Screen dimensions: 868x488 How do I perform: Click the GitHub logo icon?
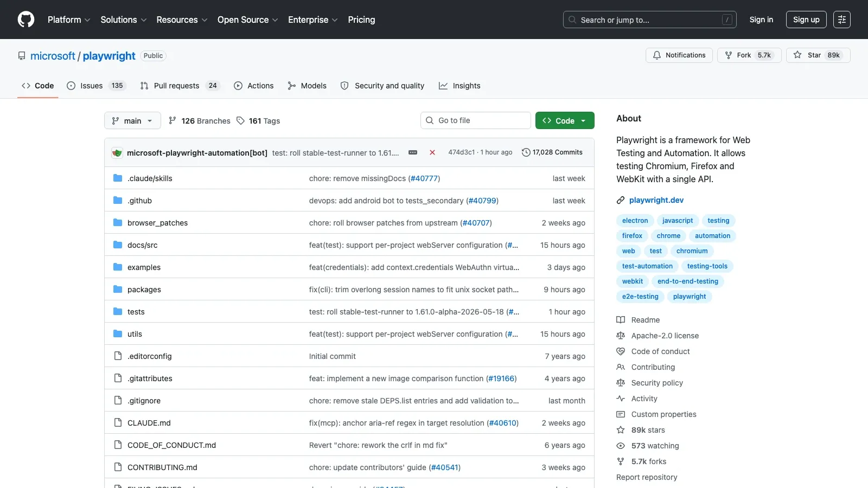26,20
